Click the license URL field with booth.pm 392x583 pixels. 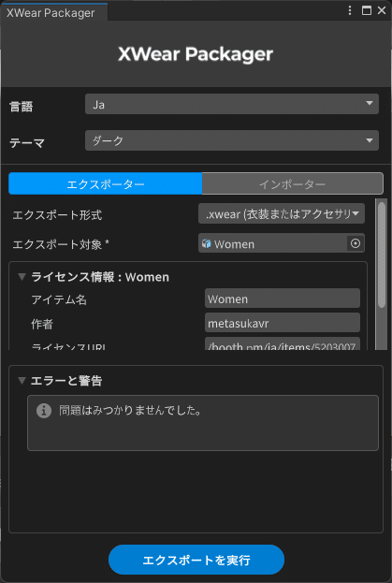pyautogui.click(x=283, y=343)
